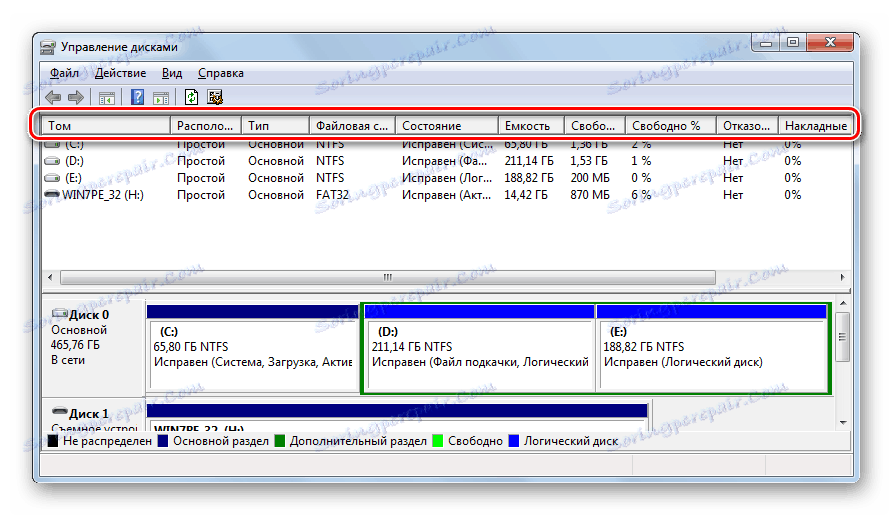Click the Back arrow toolbar icon

(x=53, y=97)
